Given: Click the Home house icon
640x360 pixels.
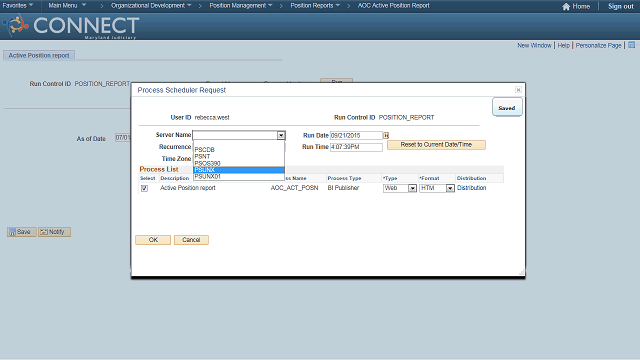Looking at the screenshot, I should [x=566, y=7].
